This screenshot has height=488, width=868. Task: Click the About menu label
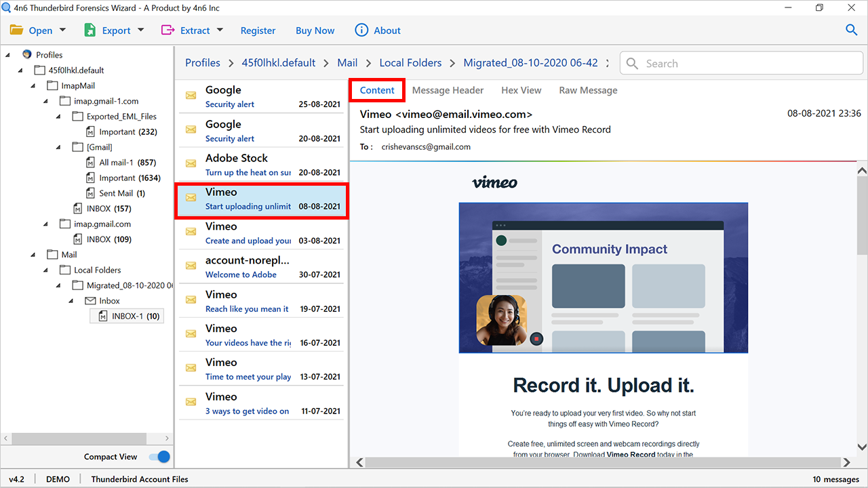pos(387,30)
